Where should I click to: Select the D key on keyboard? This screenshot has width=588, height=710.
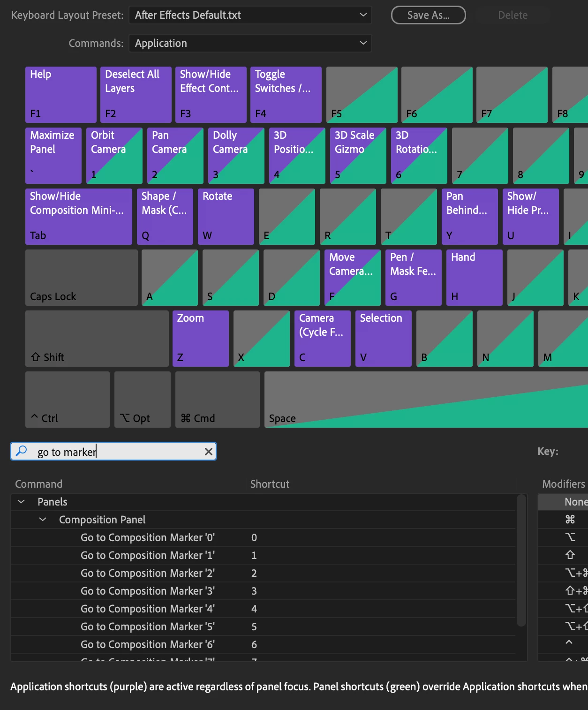(292, 278)
